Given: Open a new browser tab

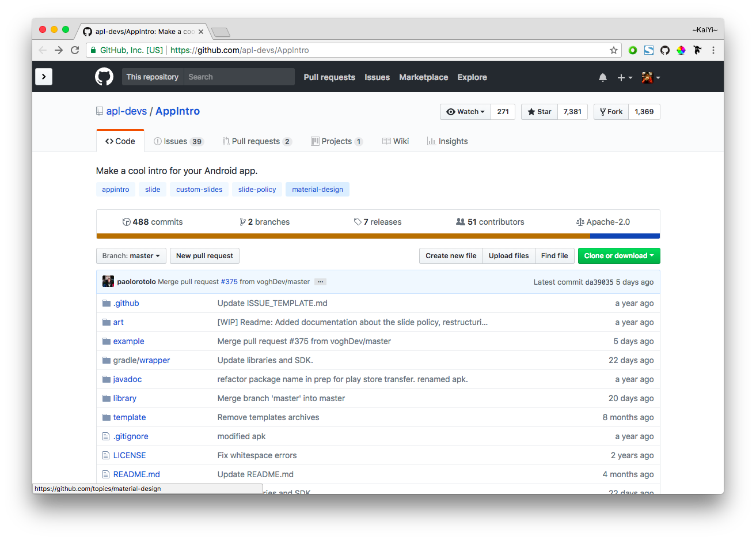Looking at the screenshot, I should point(221,32).
